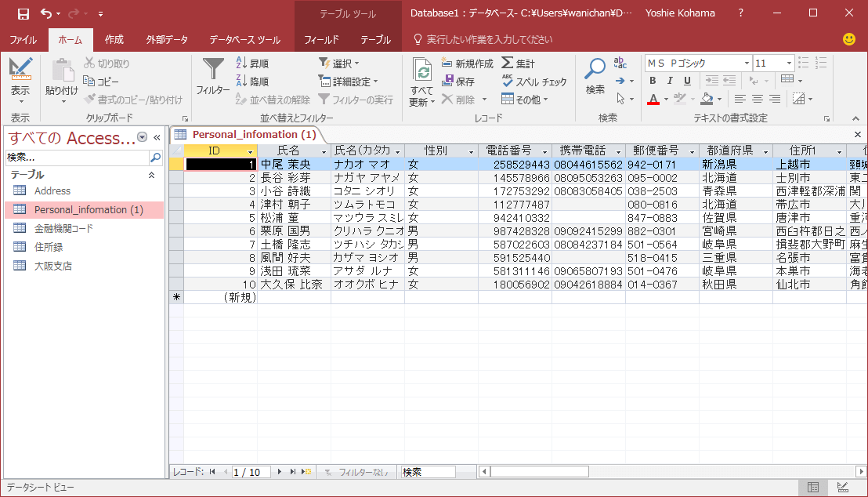This screenshot has width=868, height=497.
Task: Click the Cut (切り取り) scissors icon
Action: [x=89, y=63]
